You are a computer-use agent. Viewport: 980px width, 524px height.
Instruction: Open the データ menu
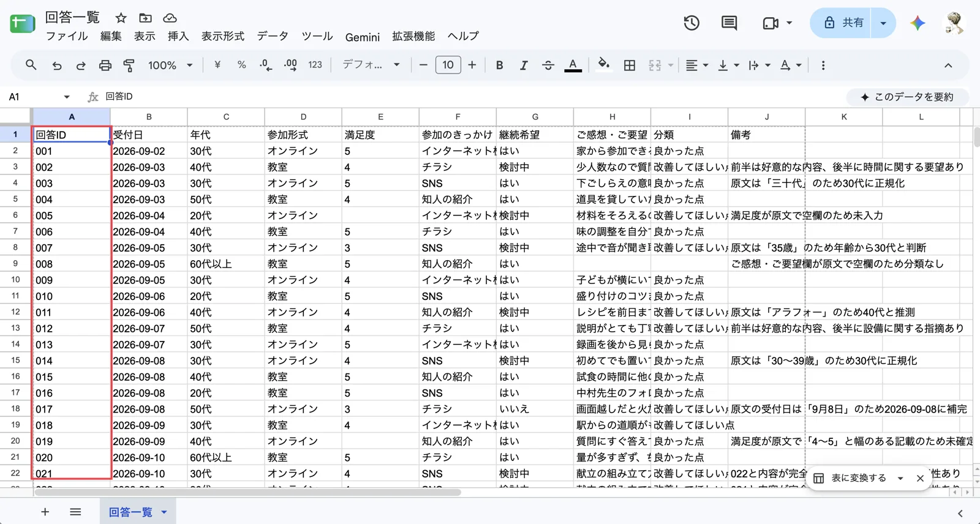[273, 36]
